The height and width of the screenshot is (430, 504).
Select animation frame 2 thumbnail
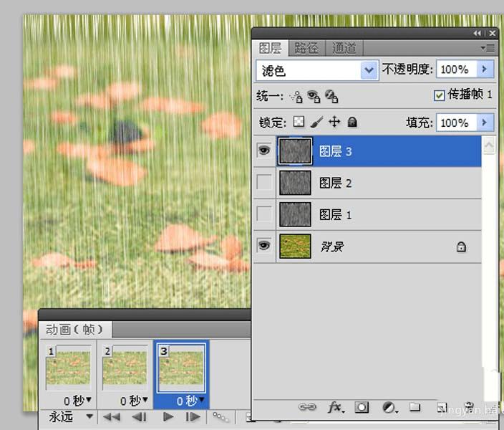125,368
